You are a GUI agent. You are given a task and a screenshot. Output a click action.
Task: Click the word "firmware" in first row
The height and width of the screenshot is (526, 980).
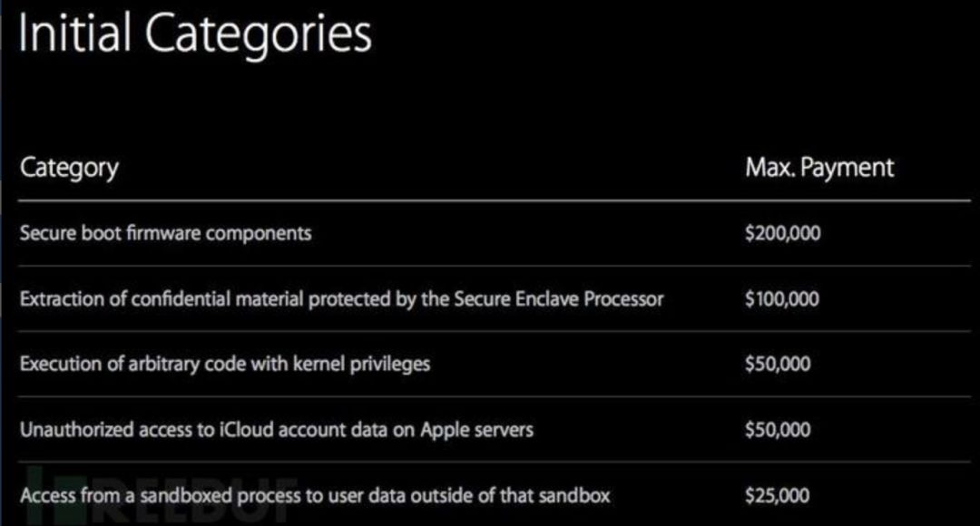[169, 233]
